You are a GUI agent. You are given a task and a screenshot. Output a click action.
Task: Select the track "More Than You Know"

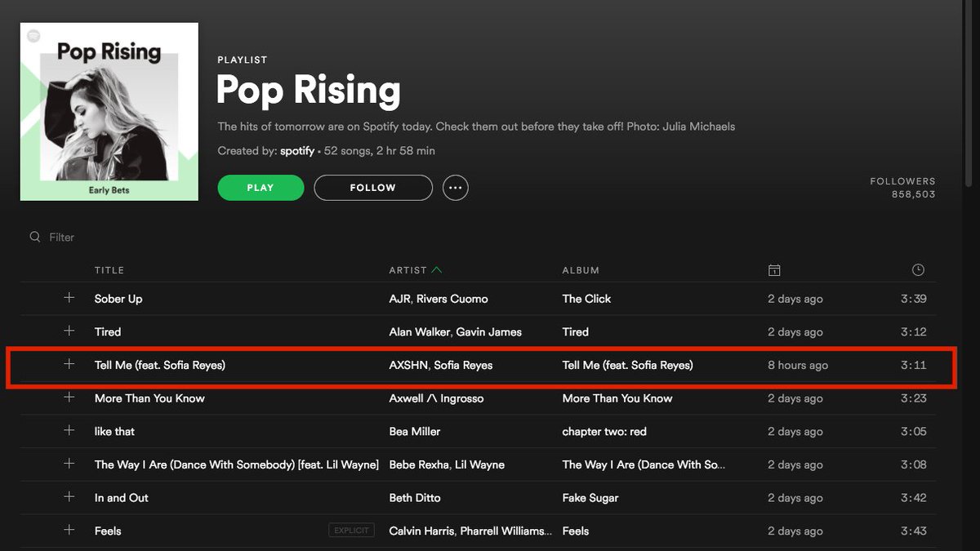(x=149, y=398)
